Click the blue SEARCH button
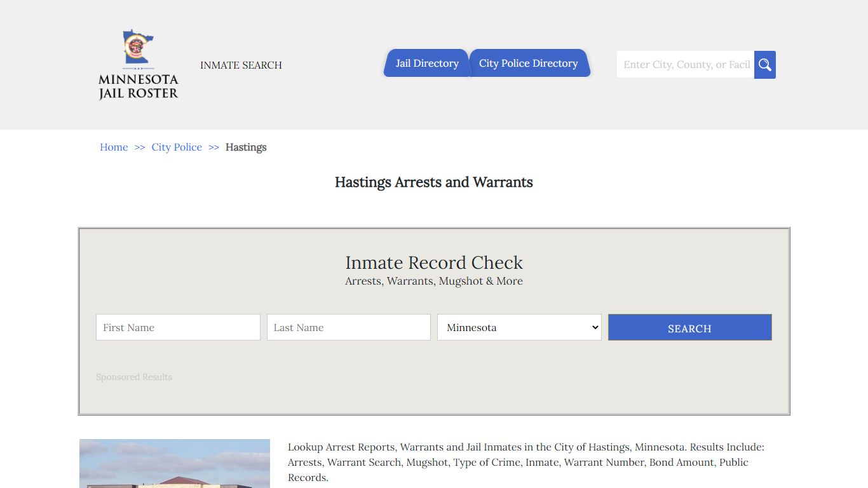The width and height of the screenshot is (868, 488). pos(690,327)
